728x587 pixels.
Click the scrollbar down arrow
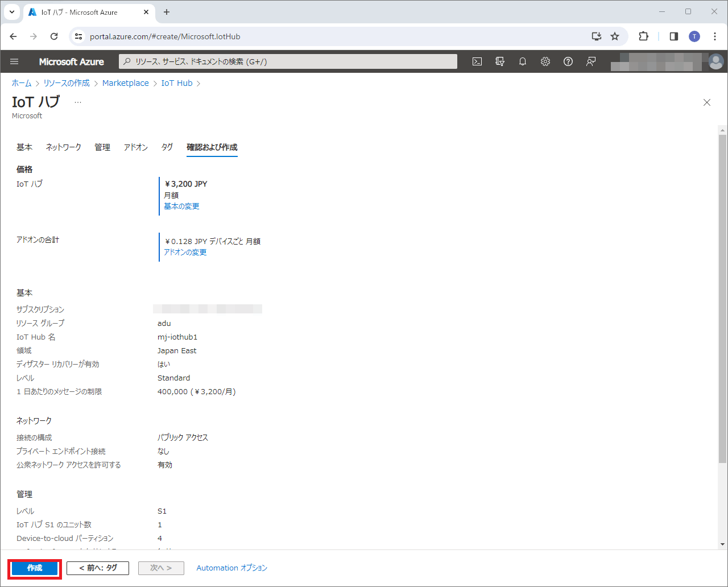[722, 544]
